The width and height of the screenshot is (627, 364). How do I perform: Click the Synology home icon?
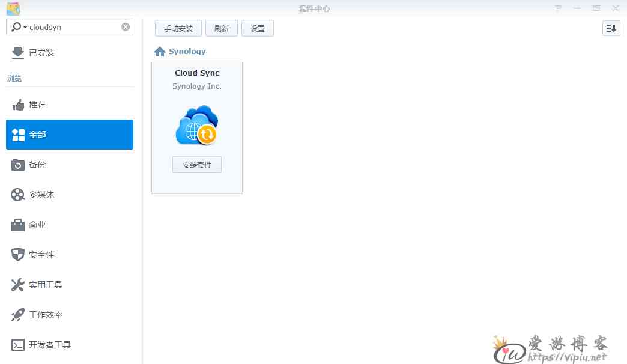[160, 52]
